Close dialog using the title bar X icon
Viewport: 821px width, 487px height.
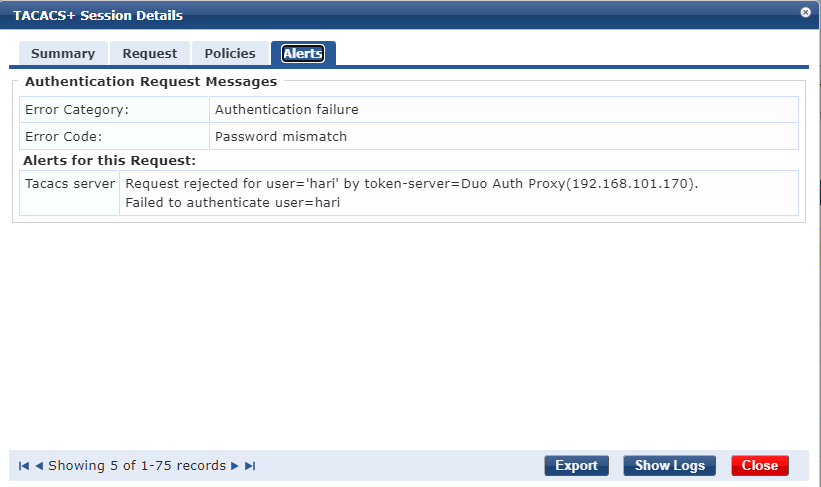806,13
